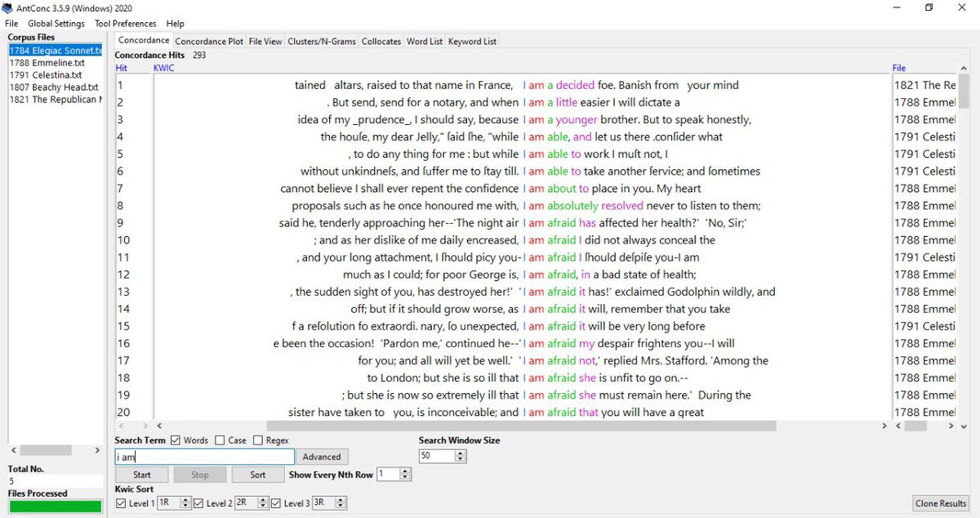This screenshot has width=980, height=518.
Task: Select corpus file 1807 Beachy Head.txt
Action: pyautogui.click(x=54, y=87)
